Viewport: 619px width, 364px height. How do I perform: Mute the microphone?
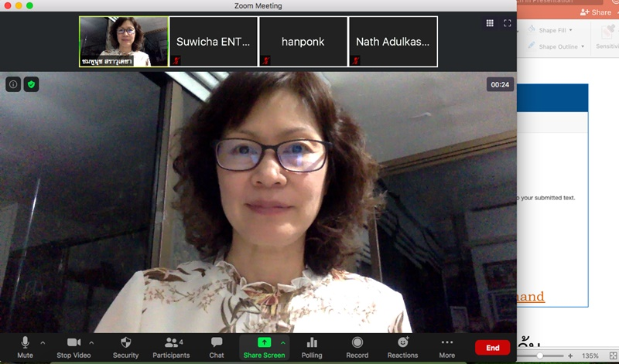pos(25,347)
